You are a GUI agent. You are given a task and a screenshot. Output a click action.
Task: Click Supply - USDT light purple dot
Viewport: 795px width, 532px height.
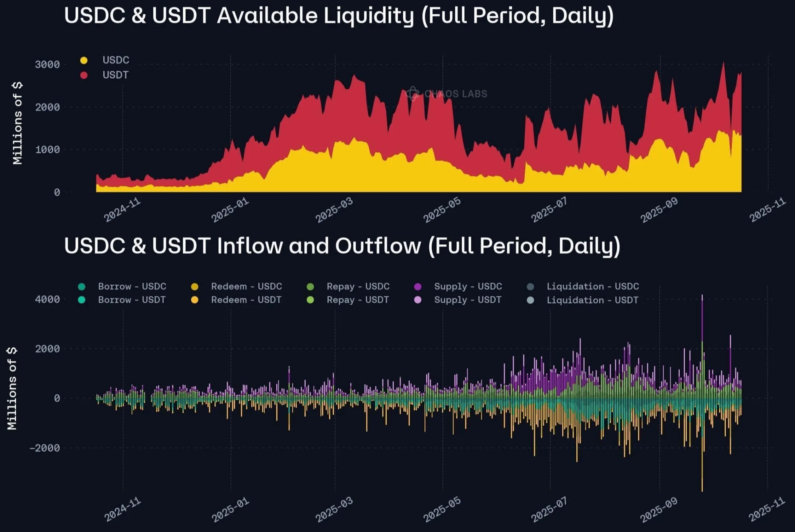click(x=418, y=300)
